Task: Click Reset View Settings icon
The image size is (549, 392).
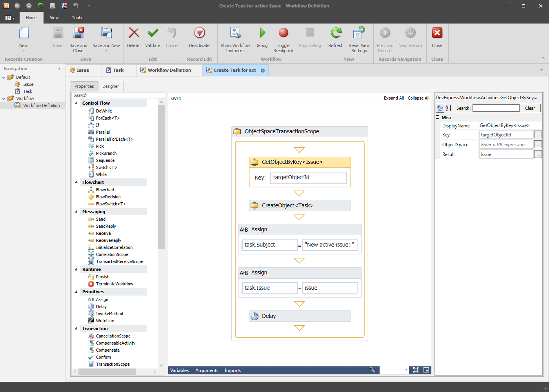Action: click(x=359, y=33)
